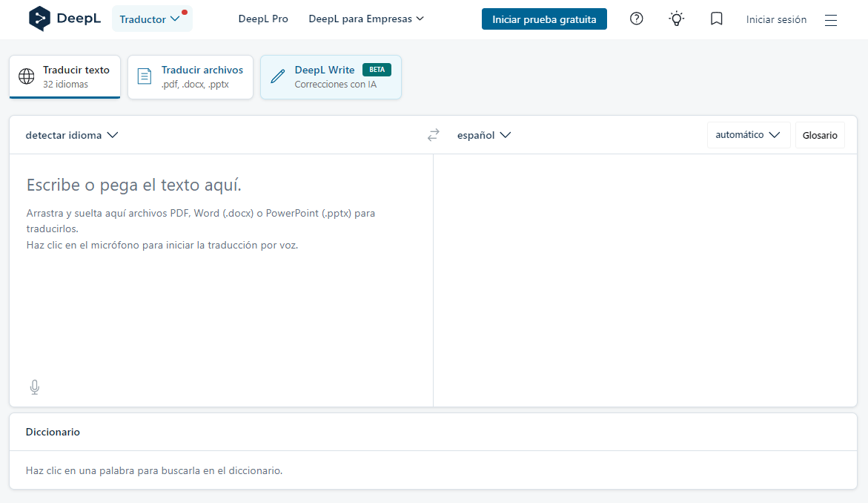Click the DeepL logo
Screen dimensions: 868x503
[x=64, y=19]
